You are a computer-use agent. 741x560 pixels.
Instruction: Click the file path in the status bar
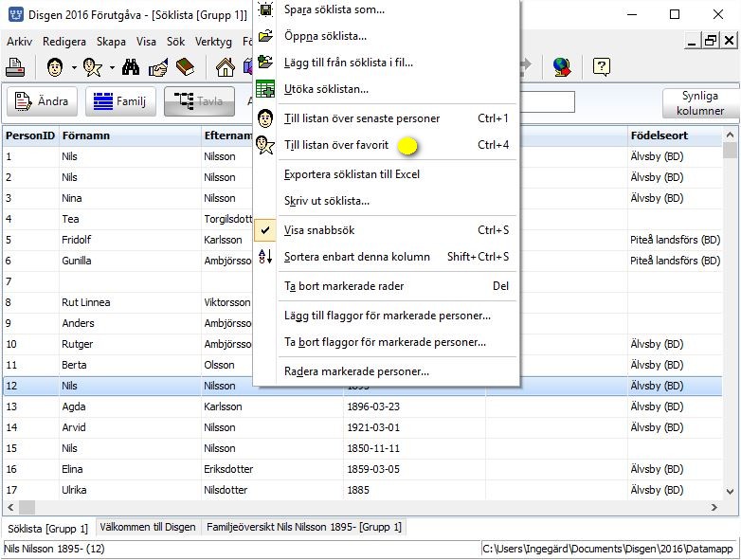click(606, 549)
